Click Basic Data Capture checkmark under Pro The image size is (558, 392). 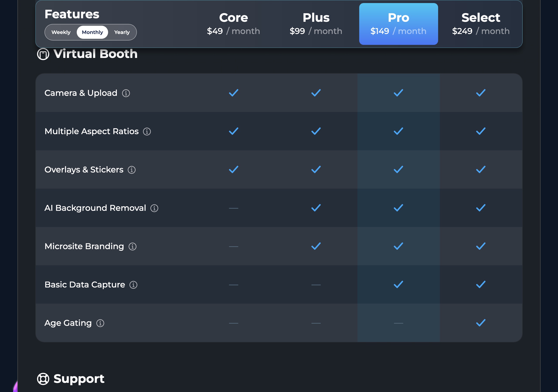coord(399,284)
